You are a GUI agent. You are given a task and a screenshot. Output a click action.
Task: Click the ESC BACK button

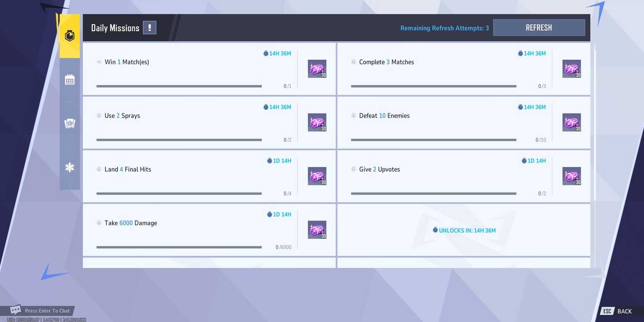tap(617, 311)
